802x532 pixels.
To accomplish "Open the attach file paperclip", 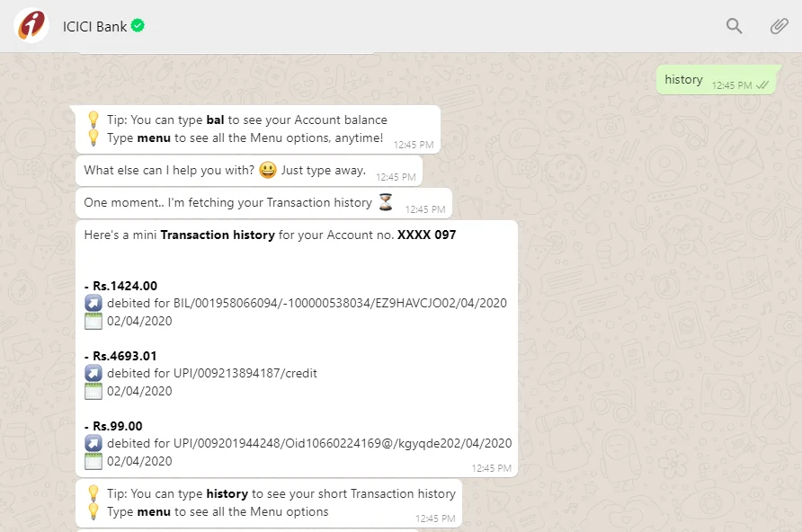I will [x=779, y=25].
